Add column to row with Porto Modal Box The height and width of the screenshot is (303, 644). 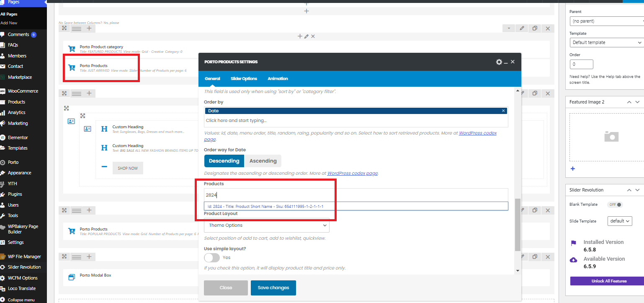tap(89, 256)
